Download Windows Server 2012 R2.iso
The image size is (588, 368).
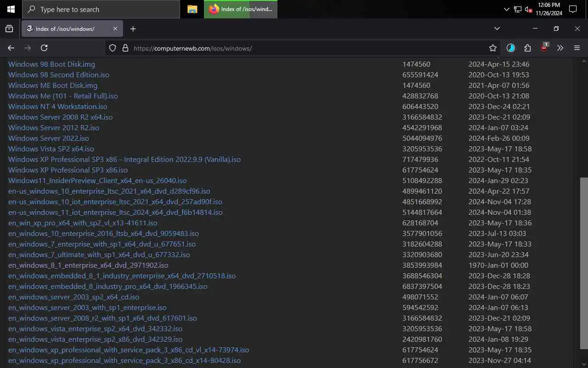pyautogui.click(x=54, y=127)
